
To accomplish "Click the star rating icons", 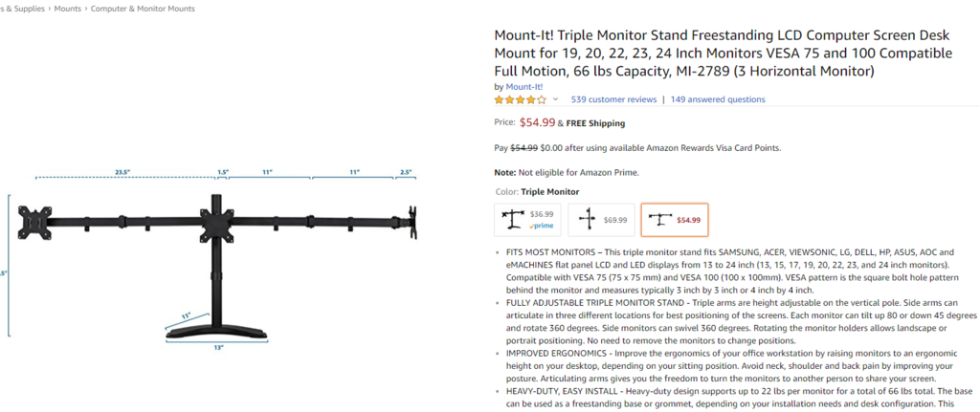I will point(520,99).
